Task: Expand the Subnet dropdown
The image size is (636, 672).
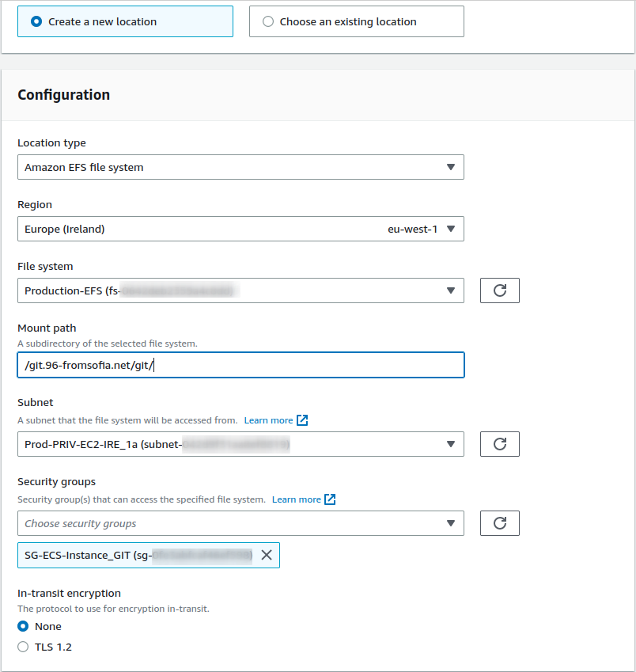Action: click(x=240, y=444)
